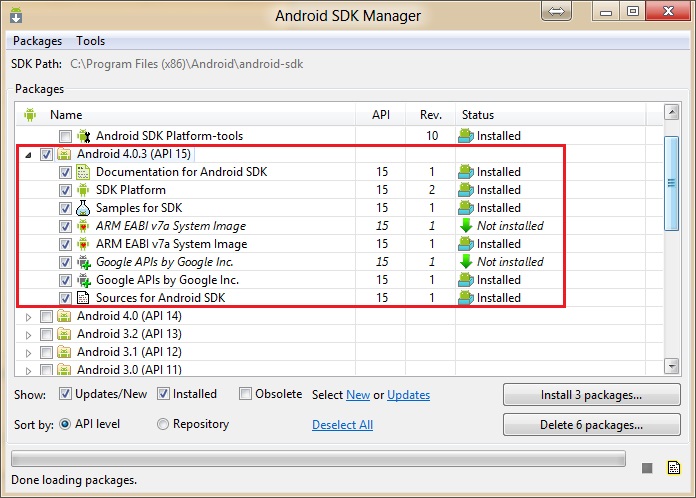
Task: Expand the Android 3.2 (API 13) node
Action: pyautogui.click(x=28, y=335)
